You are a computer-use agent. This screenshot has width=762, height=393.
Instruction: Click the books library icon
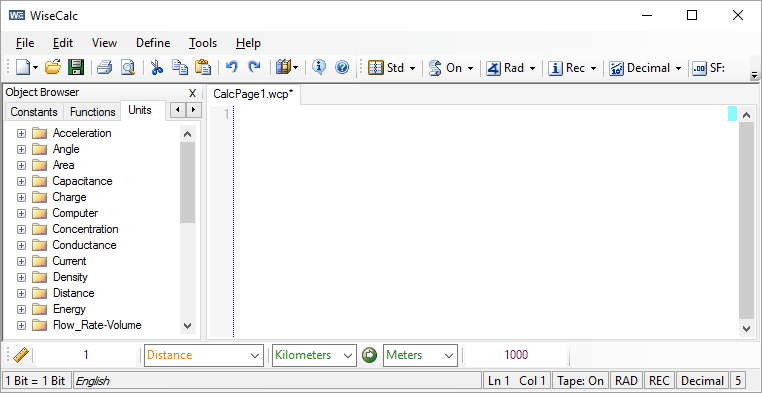point(282,68)
